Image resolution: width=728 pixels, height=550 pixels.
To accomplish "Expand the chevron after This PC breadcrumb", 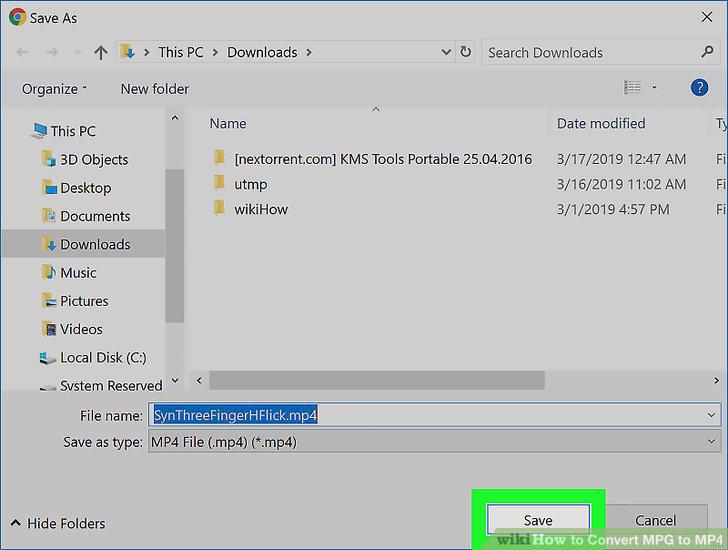I will [x=215, y=52].
